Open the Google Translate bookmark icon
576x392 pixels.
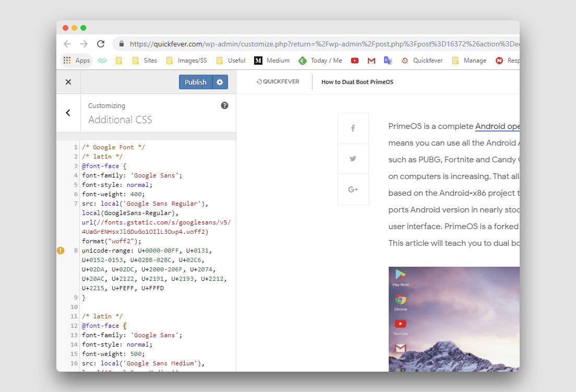[x=388, y=61]
